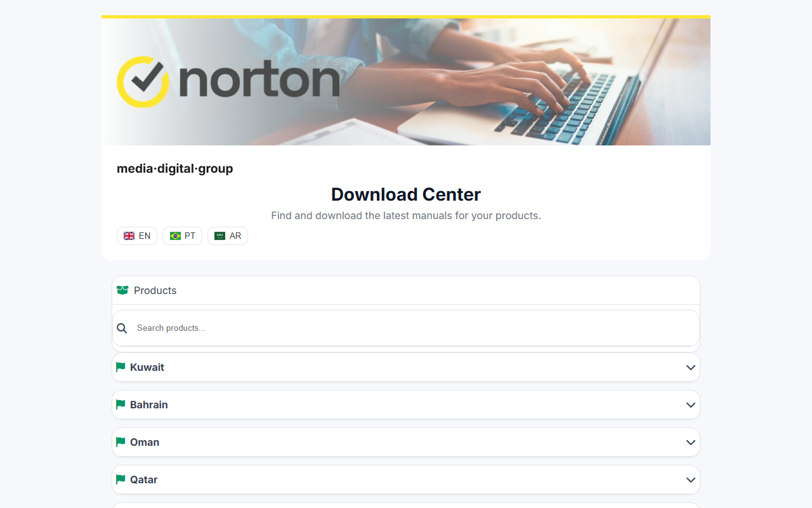Click the Norton banner image
This screenshot has width=812, height=508.
point(406,81)
